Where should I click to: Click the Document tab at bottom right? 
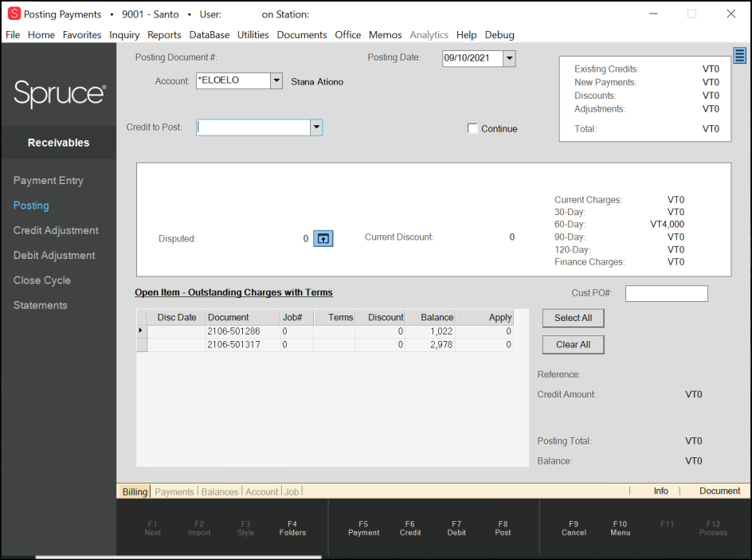pyautogui.click(x=719, y=491)
